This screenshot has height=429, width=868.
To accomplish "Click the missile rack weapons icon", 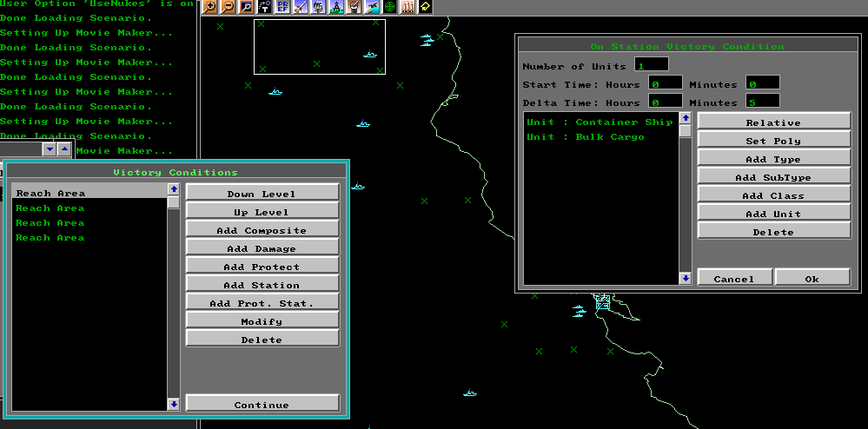I will [408, 7].
